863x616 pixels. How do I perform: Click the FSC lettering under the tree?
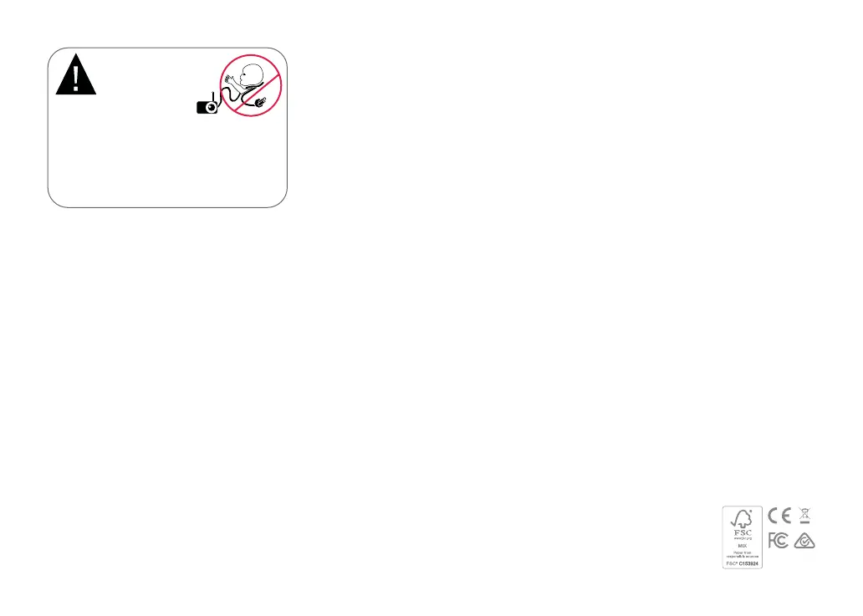coord(743,532)
